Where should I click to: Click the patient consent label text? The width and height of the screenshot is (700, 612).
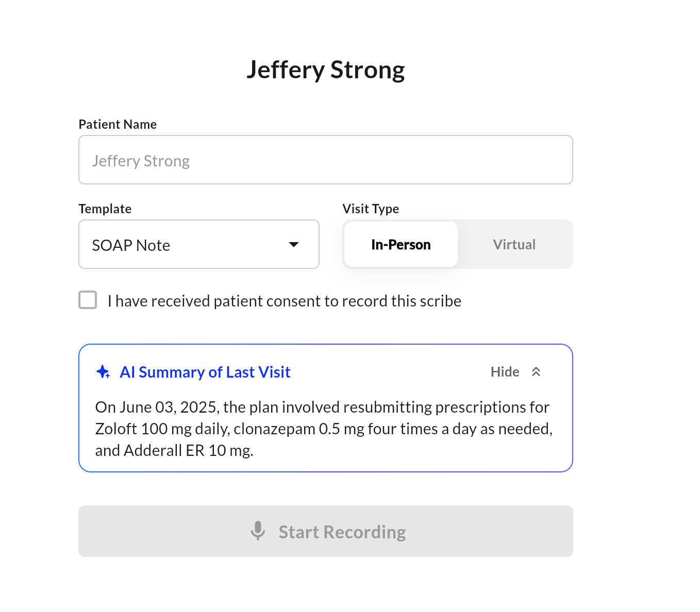(x=284, y=301)
